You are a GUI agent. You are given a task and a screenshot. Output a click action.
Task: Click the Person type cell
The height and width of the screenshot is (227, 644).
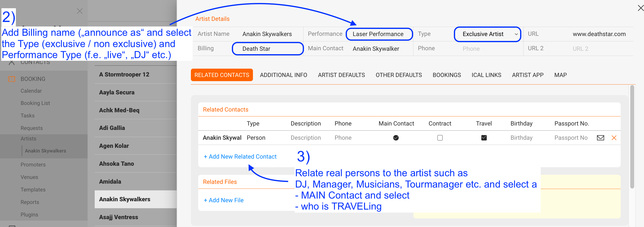pos(256,138)
